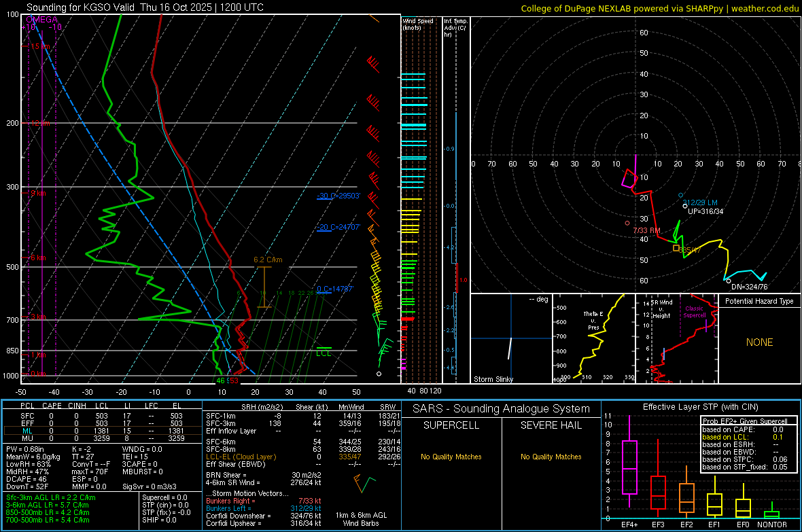Viewport: 802px width, 532px height.
Task: Click the '7/33 RM' hodograph label
Action: coord(646,231)
